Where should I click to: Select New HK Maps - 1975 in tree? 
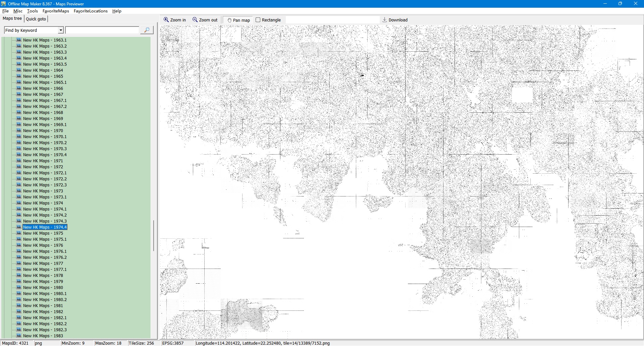click(x=43, y=233)
